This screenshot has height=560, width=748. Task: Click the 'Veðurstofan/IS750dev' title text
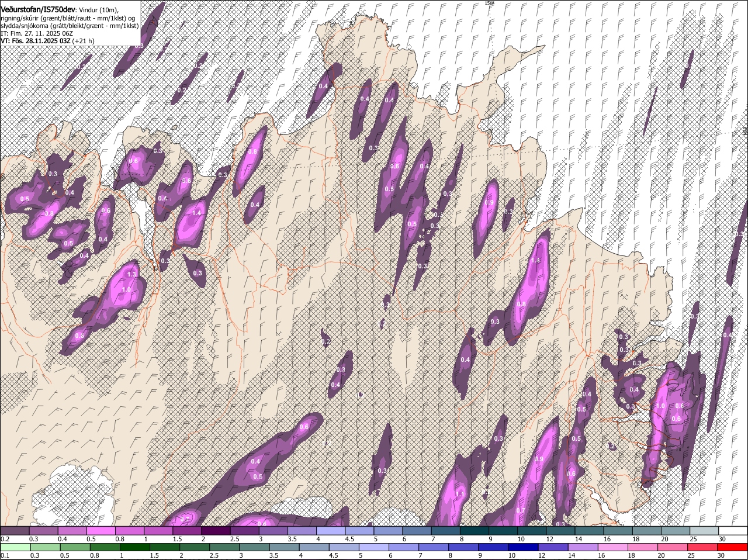click(x=38, y=10)
